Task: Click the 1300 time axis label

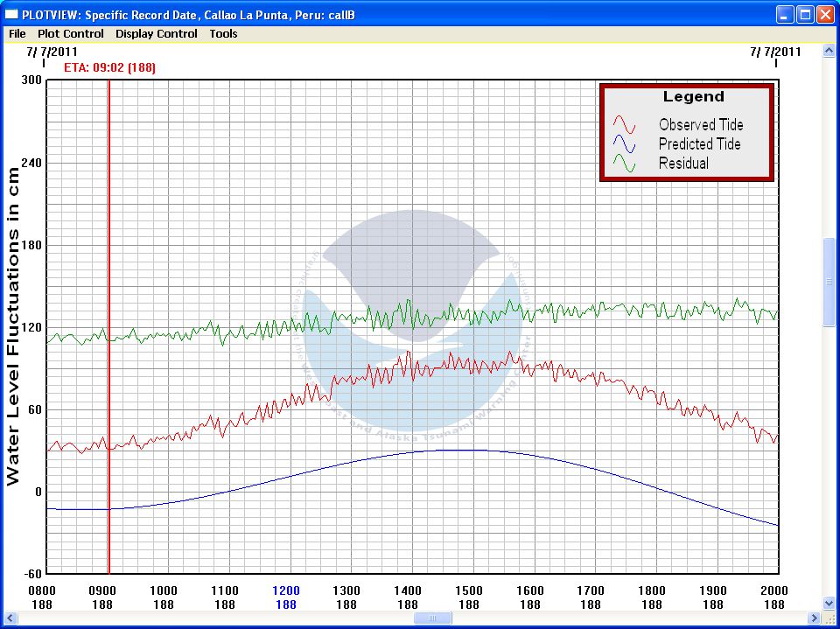Action: pos(346,591)
